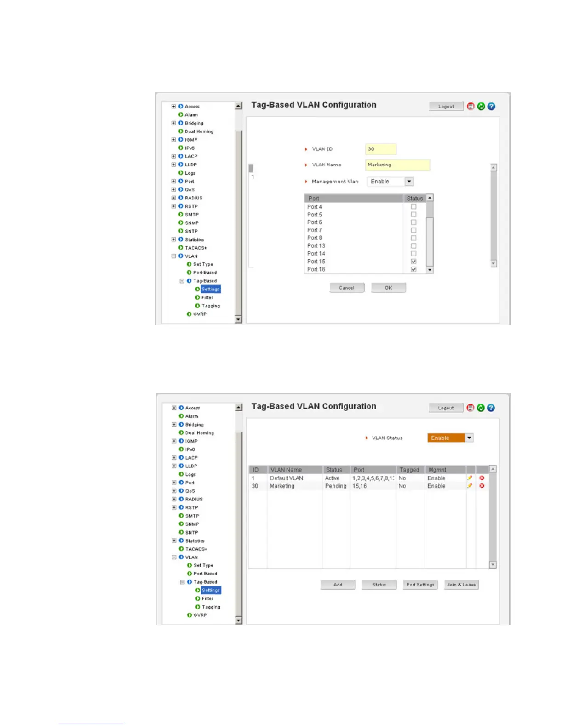This screenshot has width=563, height=728.
Task: Delete Marketing VLAN using its red X icon
Action: (482, 486)
